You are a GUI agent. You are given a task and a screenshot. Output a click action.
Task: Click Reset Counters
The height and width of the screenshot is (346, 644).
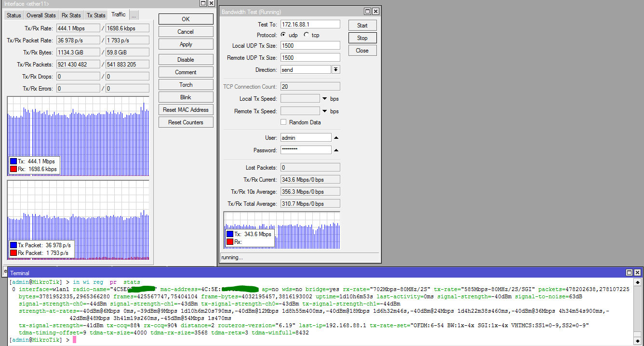186,122
